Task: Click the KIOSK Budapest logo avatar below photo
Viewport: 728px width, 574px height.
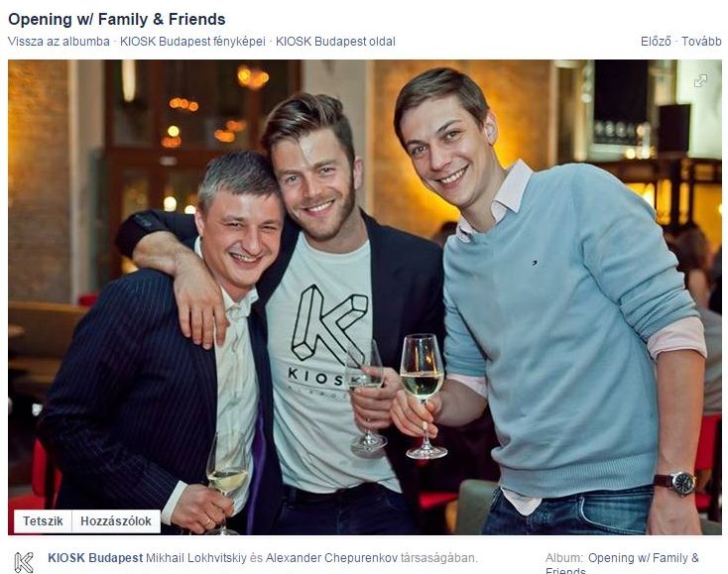Action: pos(24,562)
